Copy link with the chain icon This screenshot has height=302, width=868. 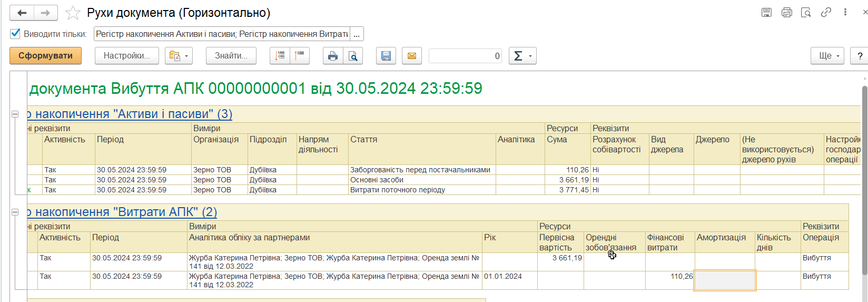[826, 12]
